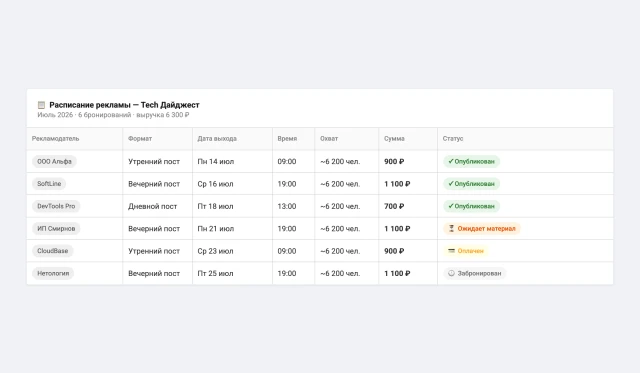Click Опубликован label in the SoftLine row
The width and height of the screenshot is (640, 373).
[x=474, y=184]
